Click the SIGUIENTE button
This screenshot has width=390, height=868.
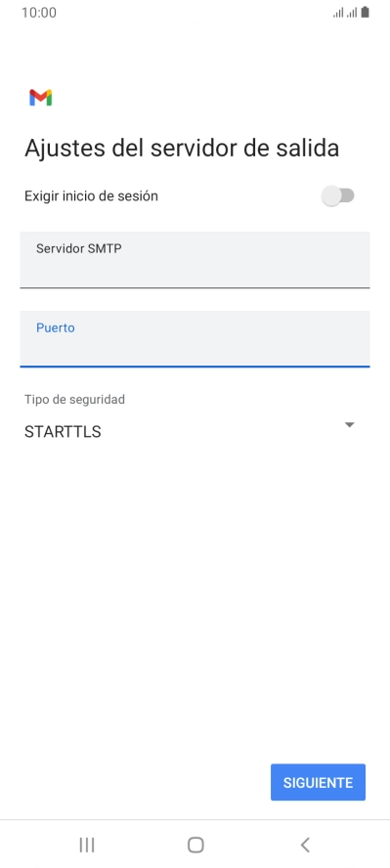[318, 782]
